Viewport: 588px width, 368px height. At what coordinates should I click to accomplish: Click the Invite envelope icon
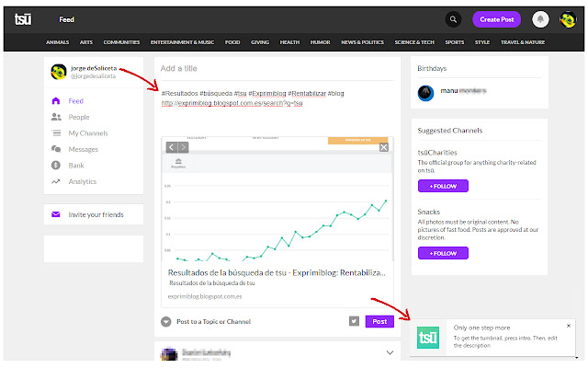tap(56, 214)
